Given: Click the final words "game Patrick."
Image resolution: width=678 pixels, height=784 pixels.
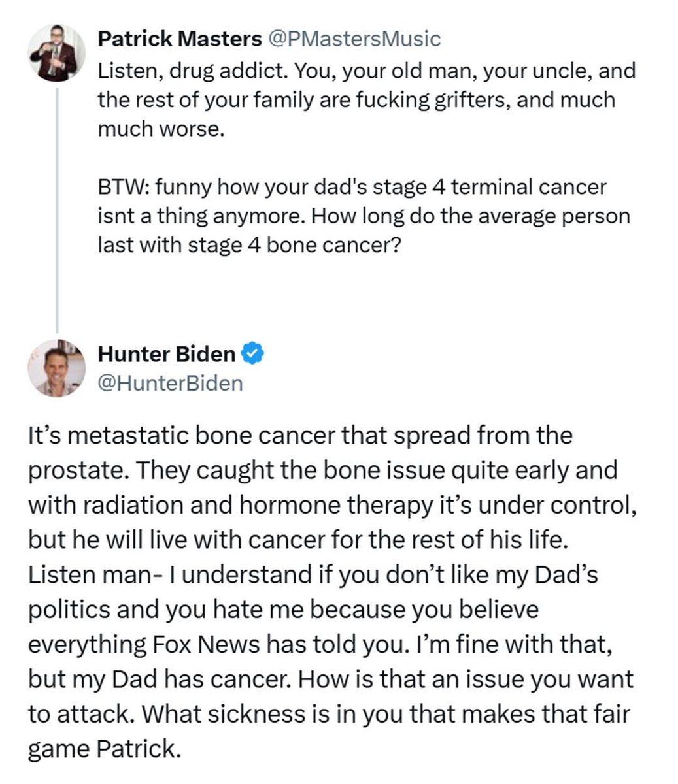Looking at the screenshot, I should coord(103,749).
